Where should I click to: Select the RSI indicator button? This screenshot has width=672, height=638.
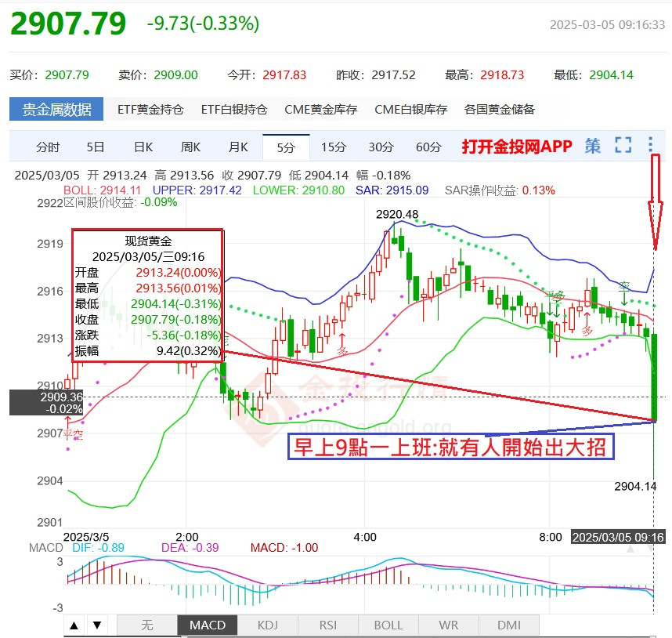pyautogui.click(x=328, y=625)
